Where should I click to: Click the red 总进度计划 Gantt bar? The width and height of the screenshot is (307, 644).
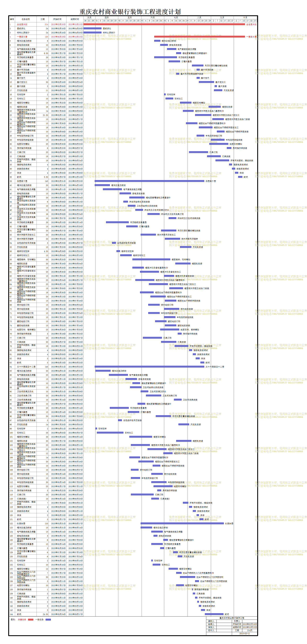pyautogui.click(x=164, y=24)
